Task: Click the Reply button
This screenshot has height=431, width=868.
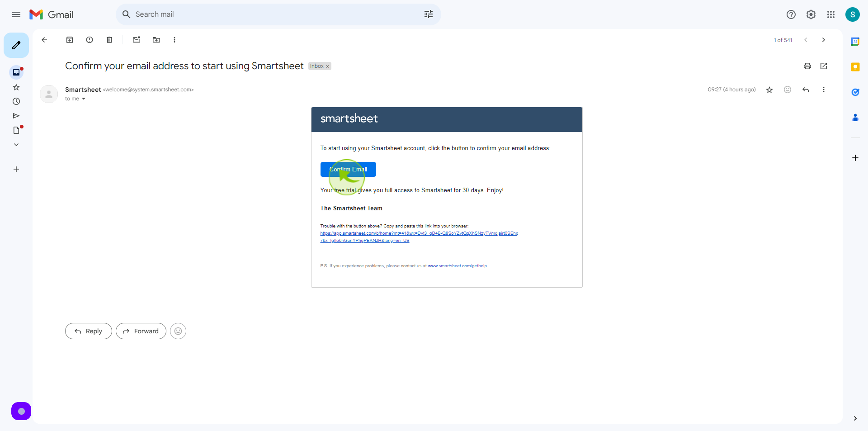Action: coord(89,331)
